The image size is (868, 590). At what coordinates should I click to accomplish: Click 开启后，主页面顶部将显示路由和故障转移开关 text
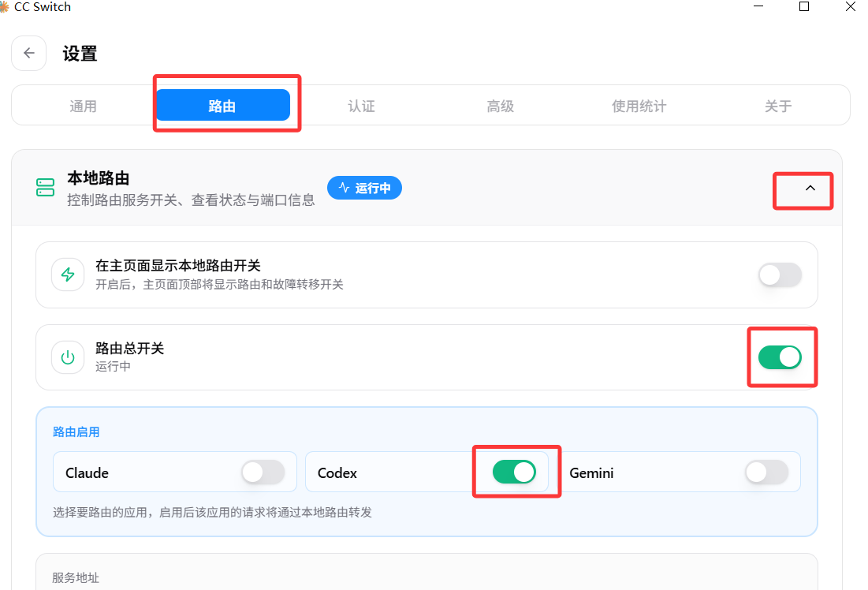pos(219,285)
